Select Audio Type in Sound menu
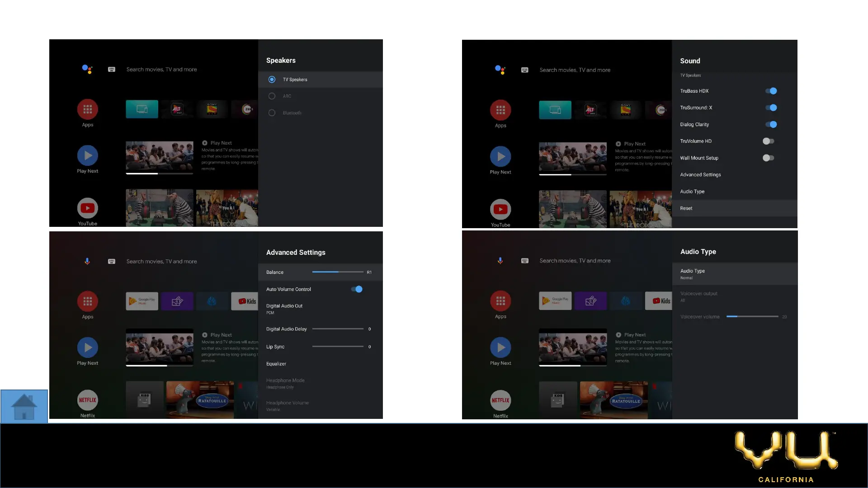The image size is (868, 488). coord(692,192)
